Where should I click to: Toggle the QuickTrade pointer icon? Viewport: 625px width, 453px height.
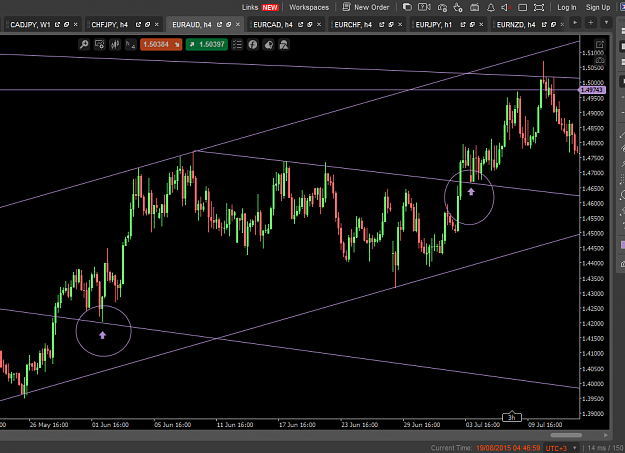[x=458, y=7]
